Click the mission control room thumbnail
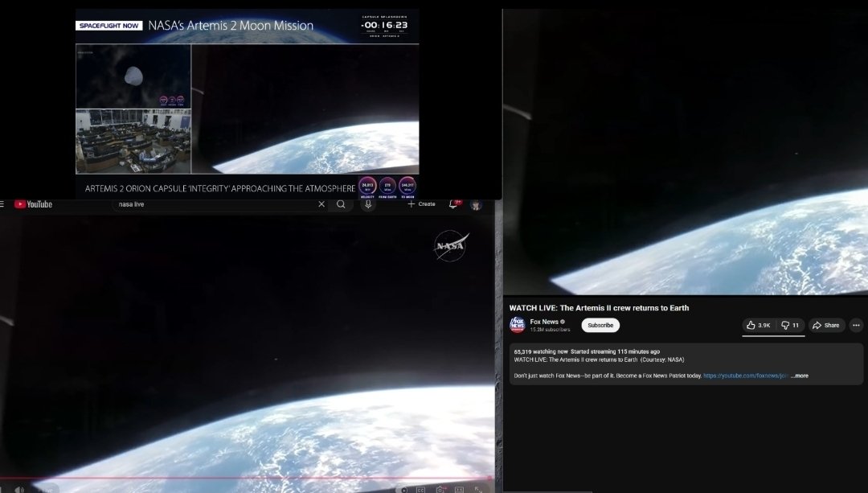The image size is (868, 493). point(133,142)
